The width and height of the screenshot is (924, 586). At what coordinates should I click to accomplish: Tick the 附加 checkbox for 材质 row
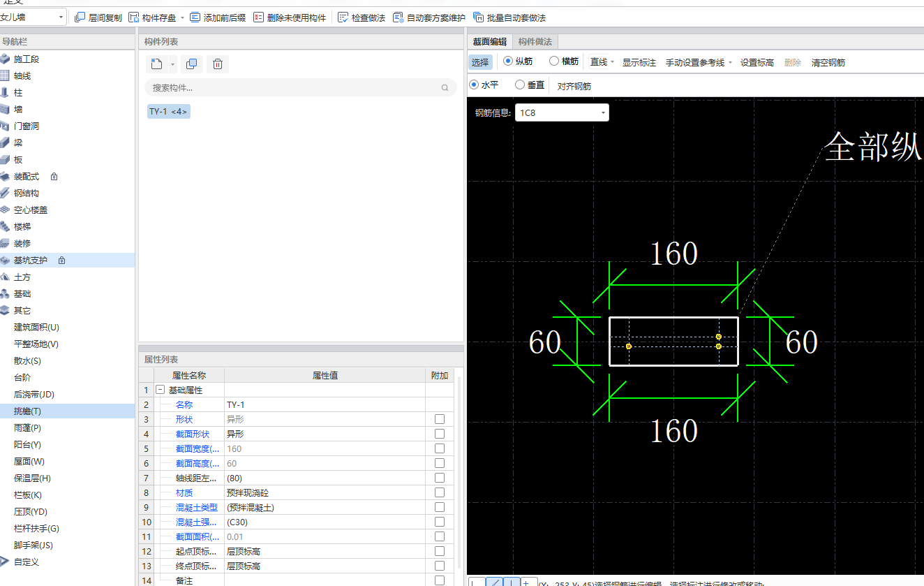(x=440, y=492)
